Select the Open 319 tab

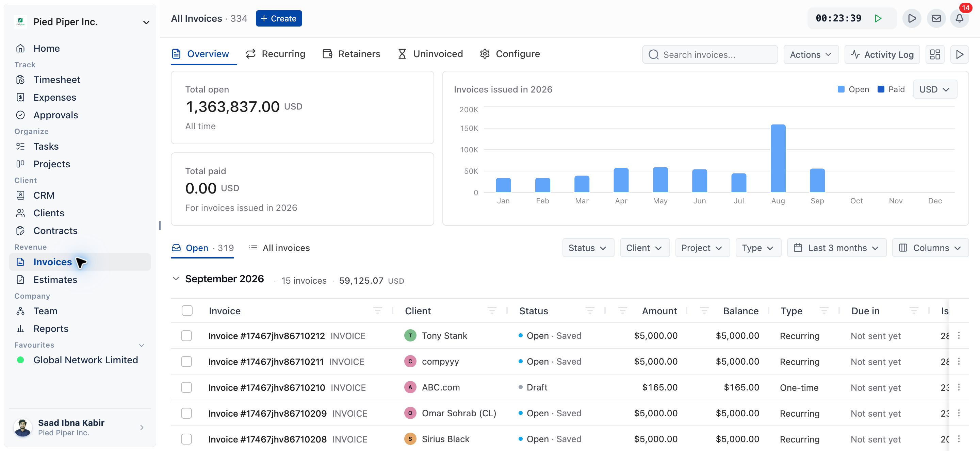[x=202, y=248]
